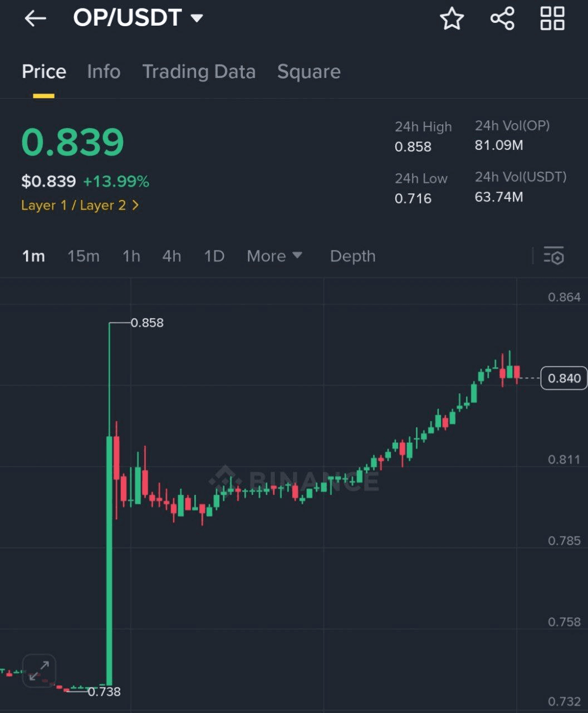The height and width of the screenshot is (713, 588).
Task: Switch to the Info tab
Action: point(104,72)
